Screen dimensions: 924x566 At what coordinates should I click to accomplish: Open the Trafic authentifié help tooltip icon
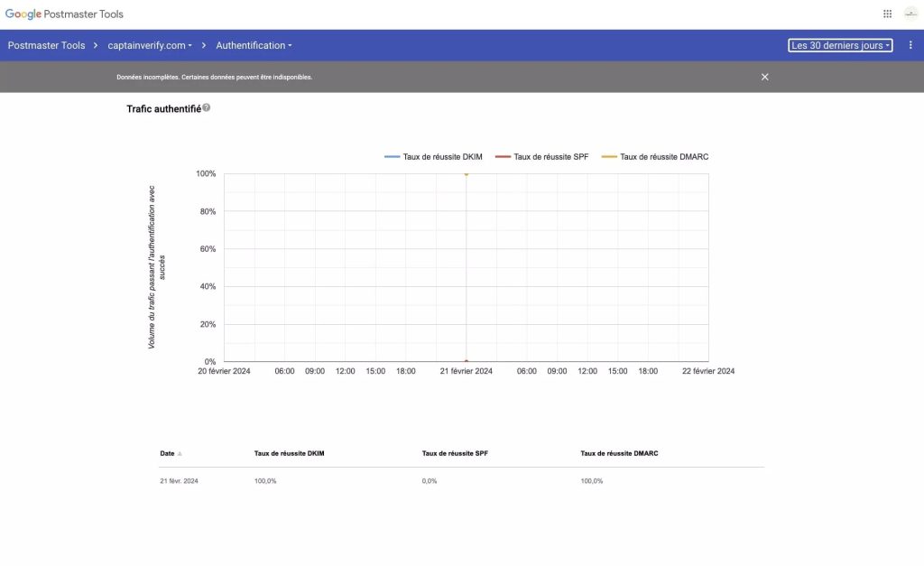(206, 107)
